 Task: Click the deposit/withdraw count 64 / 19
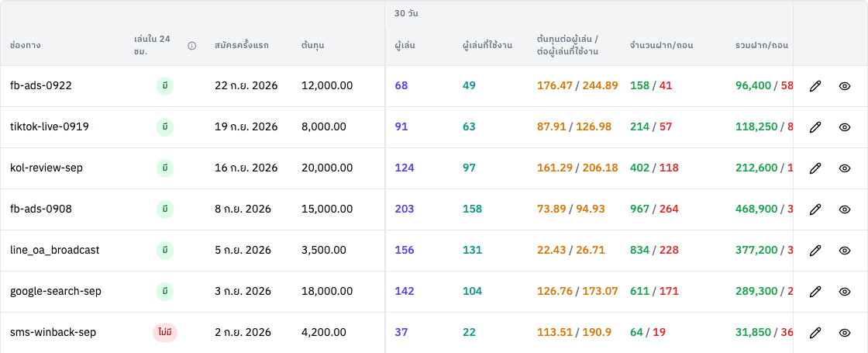click(x=648, y=333)
